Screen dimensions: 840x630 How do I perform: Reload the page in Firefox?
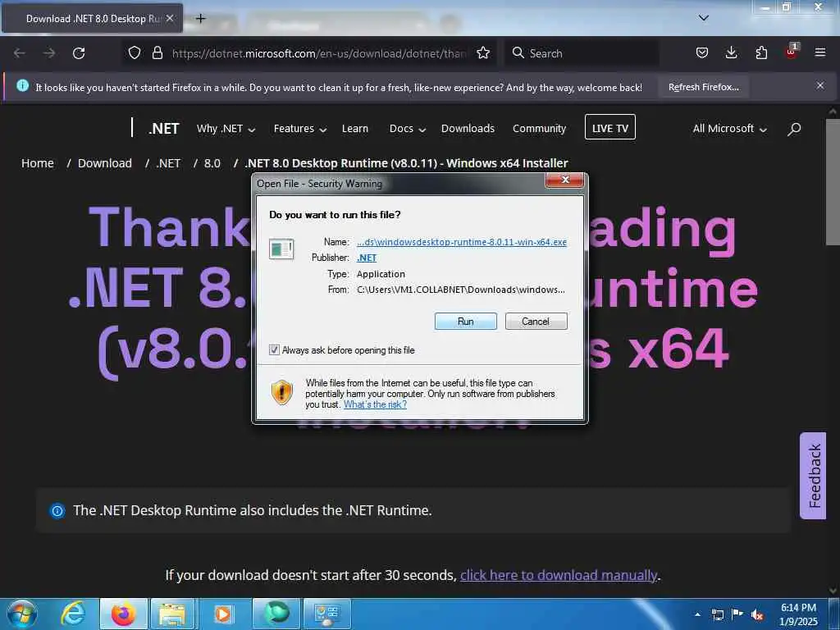[79, 53]
